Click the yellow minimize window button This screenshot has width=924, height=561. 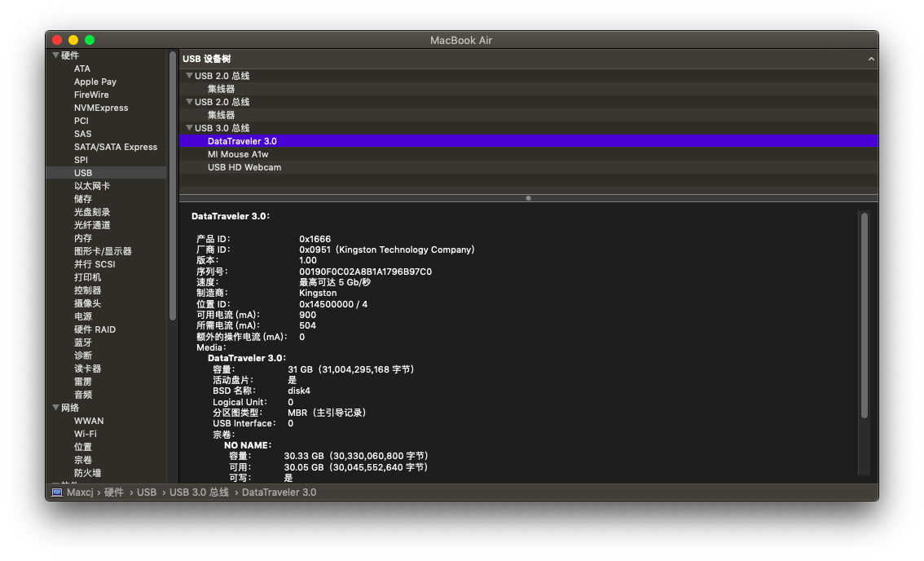pos(73,40)
